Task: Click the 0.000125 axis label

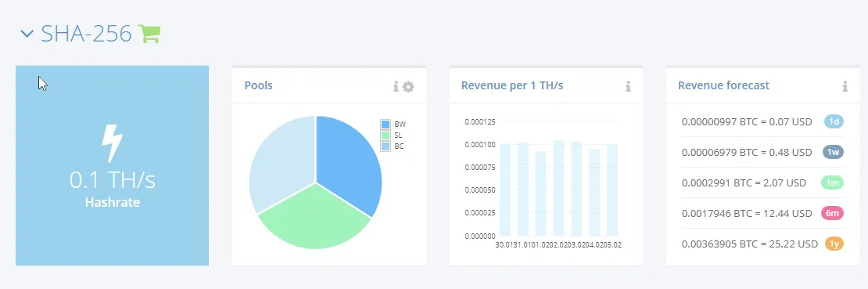Action: [x=480, y=122]
